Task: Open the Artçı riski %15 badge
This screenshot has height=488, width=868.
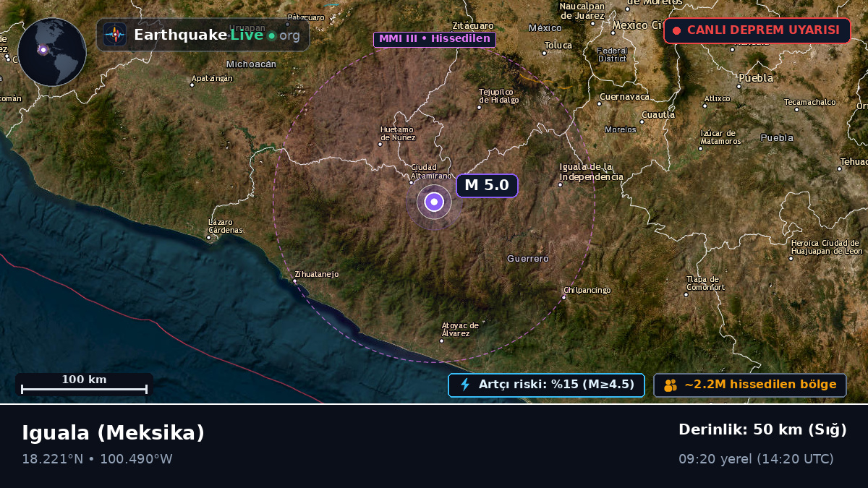Action: (x=546, y=385)
